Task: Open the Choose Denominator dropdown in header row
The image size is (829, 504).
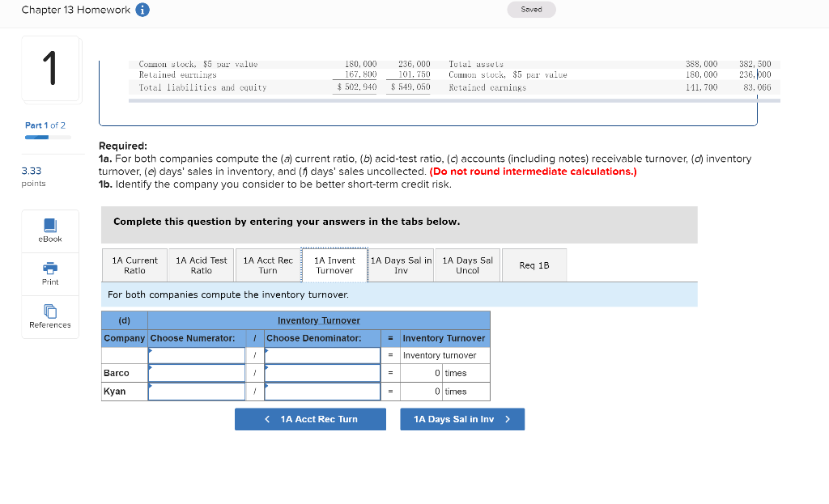Action: [322, 355]
